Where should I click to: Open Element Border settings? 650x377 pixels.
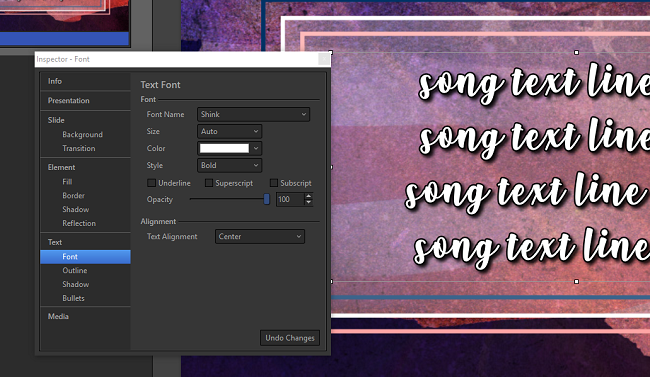click(x=73, y=195)
